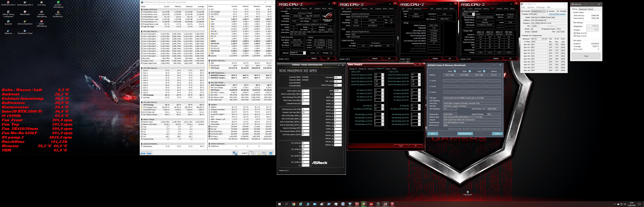This screenshot has width=644, height=207.
Task: Click HWiNFO's left-pointing double arrow icon
Action: pos(143,153)
